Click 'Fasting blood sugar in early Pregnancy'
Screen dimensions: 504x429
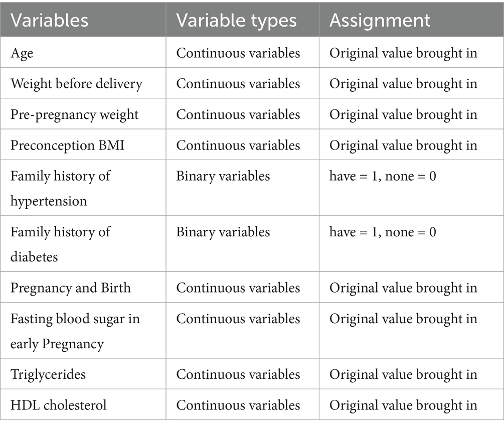[x=75, y=331]
